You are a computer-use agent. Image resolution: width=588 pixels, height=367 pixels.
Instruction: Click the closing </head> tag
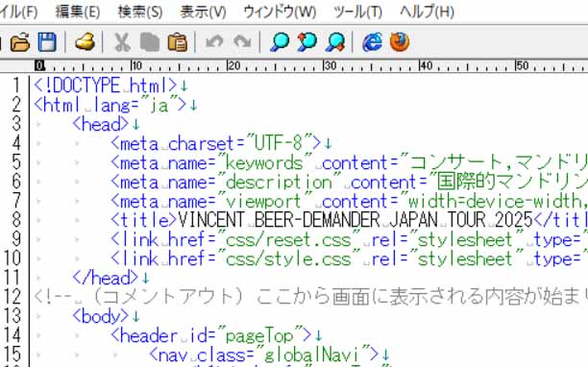pos(106,278)
